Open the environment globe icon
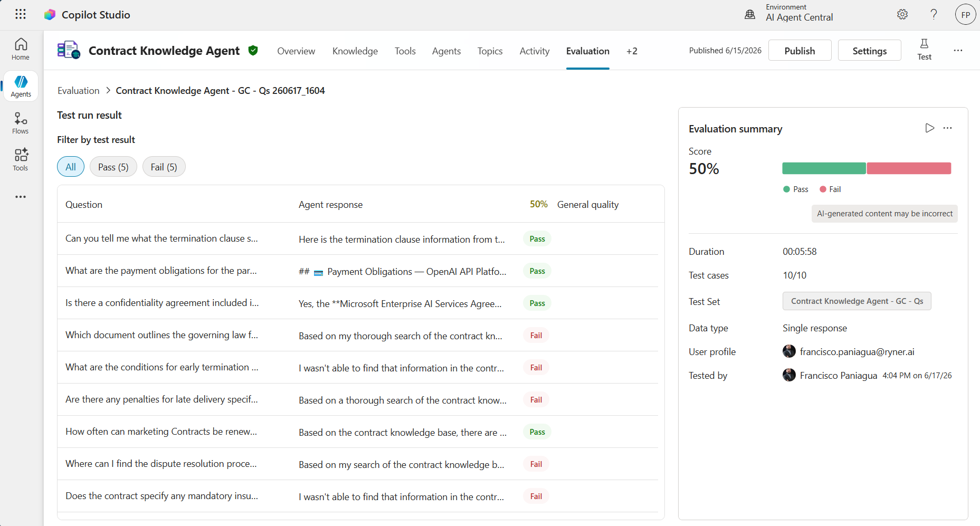 tap(749, 14)
